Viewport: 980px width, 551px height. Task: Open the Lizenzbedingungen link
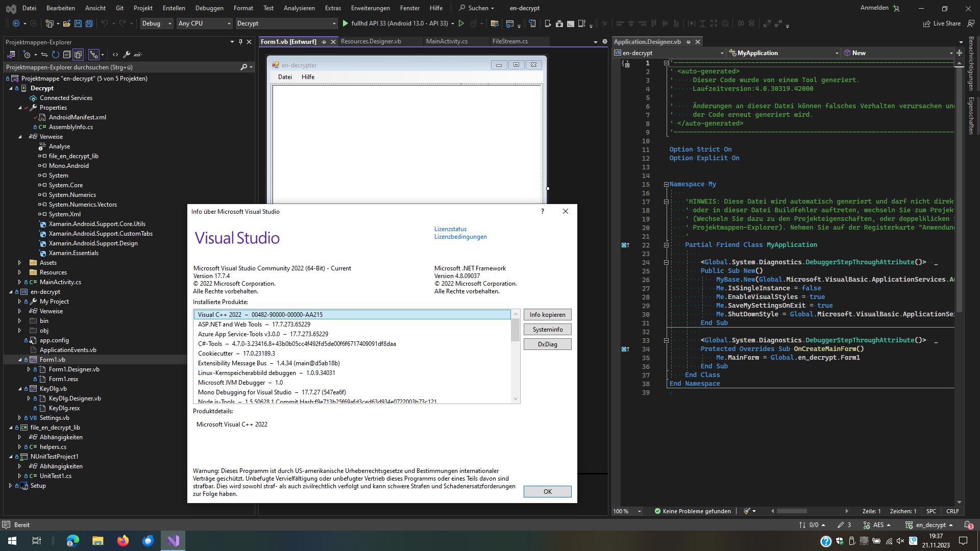pos(460,237)
